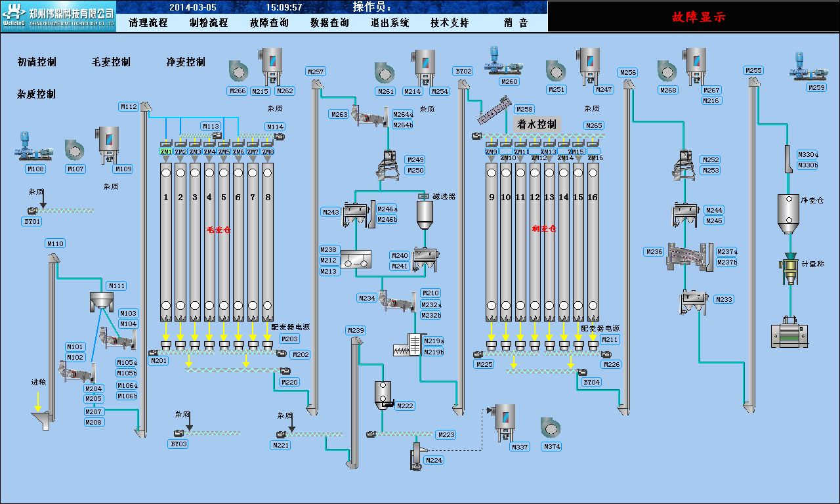Viewport: 840px width, 504px height.
Task: Select the fan icon above M107
Action: (x=75, y=150)
